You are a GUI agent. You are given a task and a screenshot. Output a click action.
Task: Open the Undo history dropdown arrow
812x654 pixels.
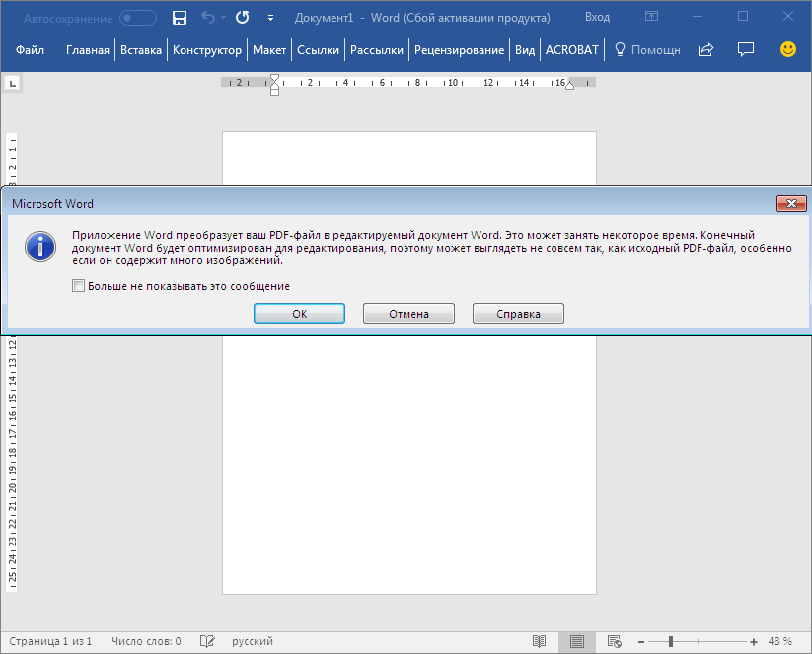pyautogui.click(x=223, y=18)
